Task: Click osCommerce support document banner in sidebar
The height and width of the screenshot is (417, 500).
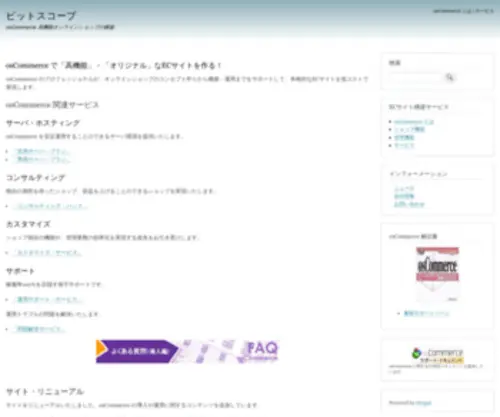Action: [x=437, y=356]
